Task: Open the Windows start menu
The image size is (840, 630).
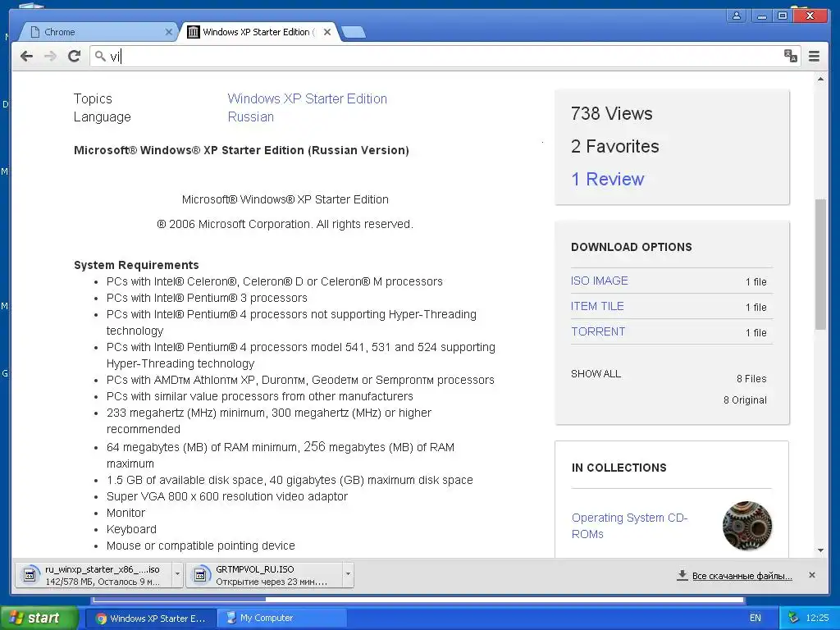Action: coord(39,618)
